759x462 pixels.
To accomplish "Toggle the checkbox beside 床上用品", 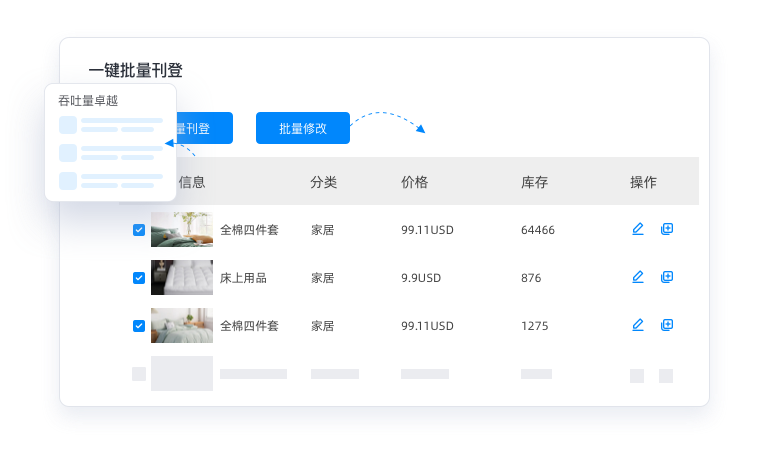I will [139, 278].
